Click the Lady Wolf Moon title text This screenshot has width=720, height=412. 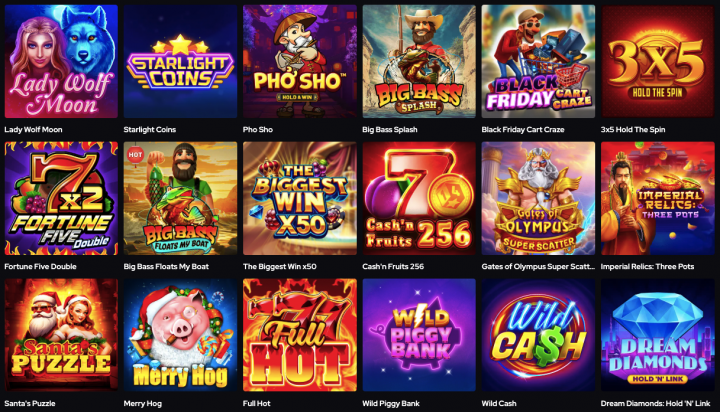(x=33, y=130)
